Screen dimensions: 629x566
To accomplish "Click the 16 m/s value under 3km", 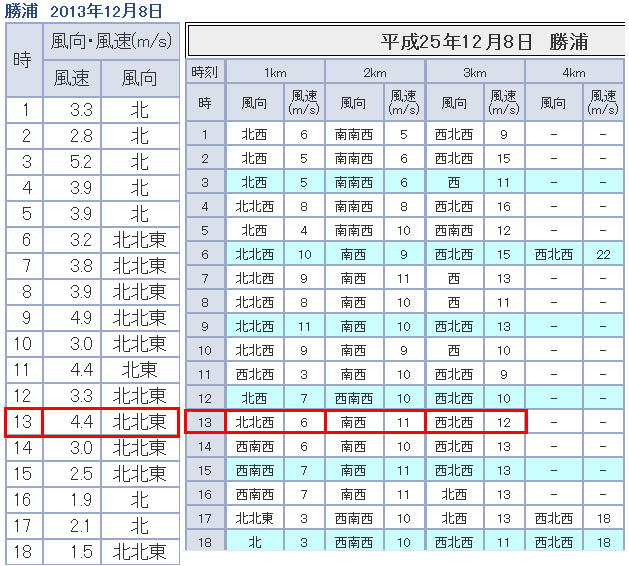I will tap(504, 207).
